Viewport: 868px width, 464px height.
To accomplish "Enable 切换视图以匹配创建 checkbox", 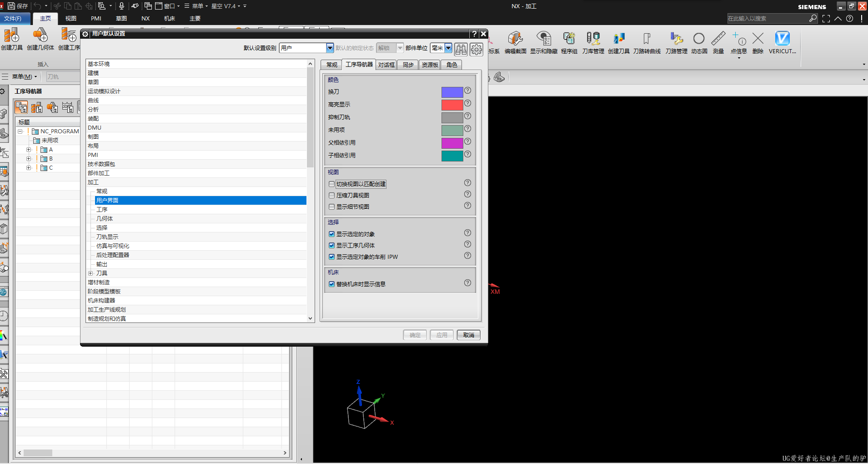I will click(x=331, y=184).
